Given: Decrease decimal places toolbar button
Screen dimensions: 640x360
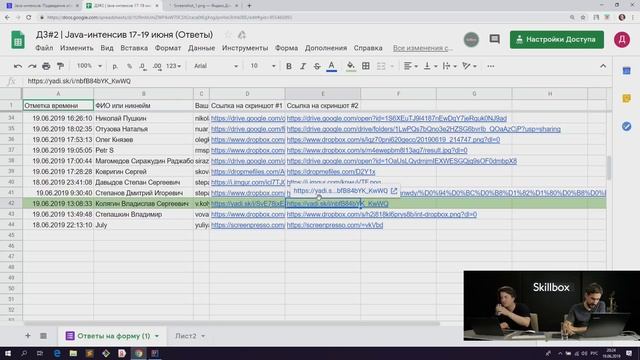Looking at the screenshot, I should pos(142,66).
